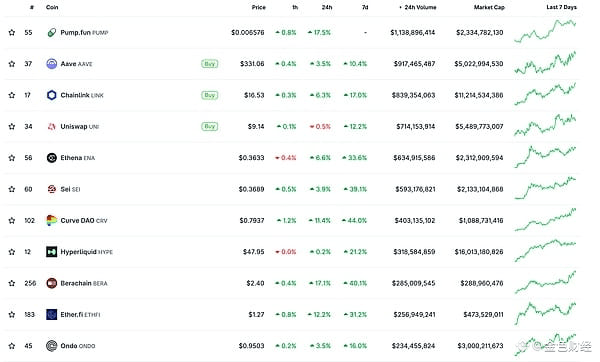Open the Ether.fi ETHFI coin link

tap(80, 315)
